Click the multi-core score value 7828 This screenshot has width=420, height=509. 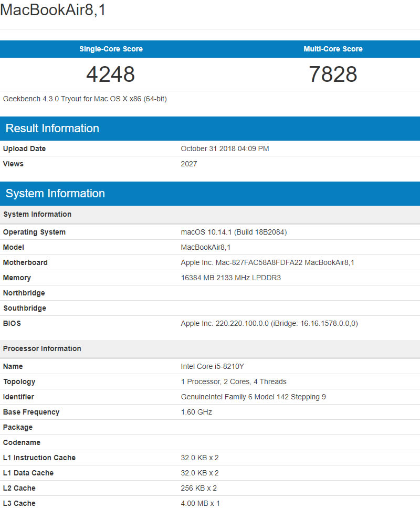point(333,75)
